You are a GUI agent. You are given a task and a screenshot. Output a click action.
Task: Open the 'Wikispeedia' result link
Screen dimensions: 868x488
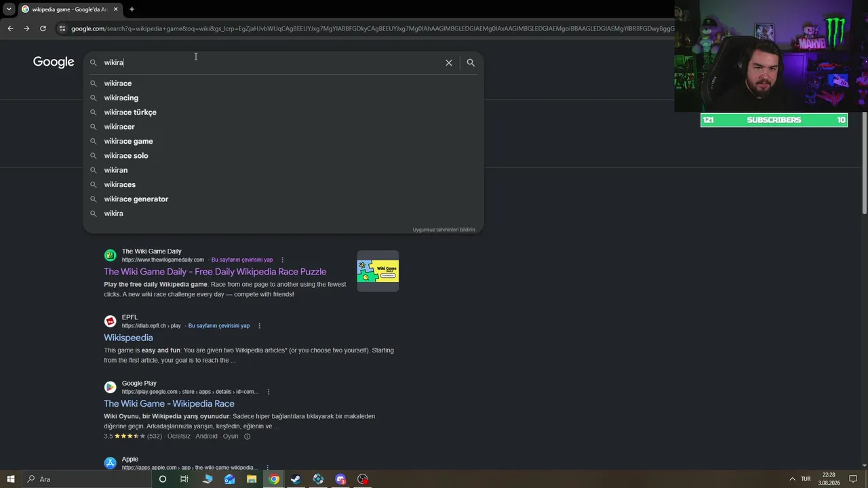pyautogui.click(x=128, y=338)
